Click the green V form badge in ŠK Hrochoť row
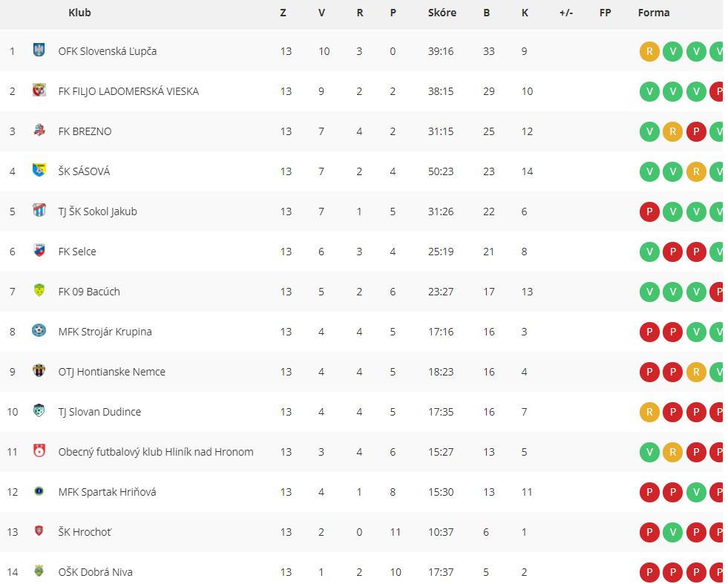Viewport: 728px width, 584px height. pyautogui.click(x=673, y=533)
